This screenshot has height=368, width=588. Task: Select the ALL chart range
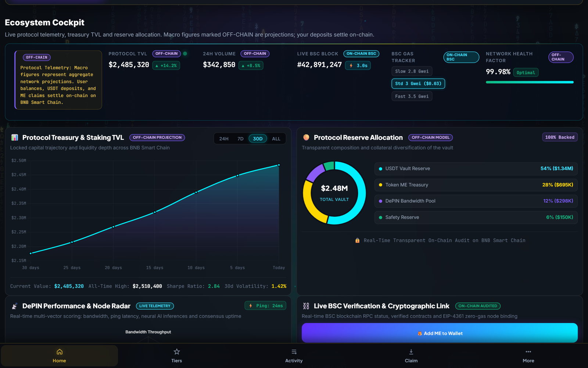coord(276,139)
